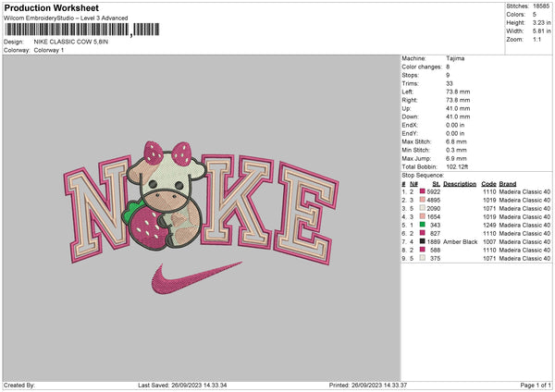This screenshot has height=392, width=555.
Task: Click the pink swatch beside stitch count 588
Action: (423, 250)
